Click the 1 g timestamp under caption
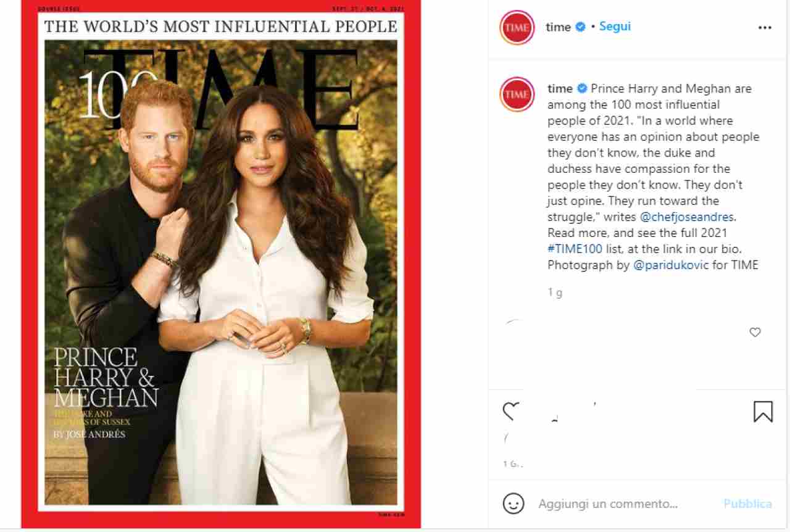The image size is (790, 532). (x=555, y=293)
